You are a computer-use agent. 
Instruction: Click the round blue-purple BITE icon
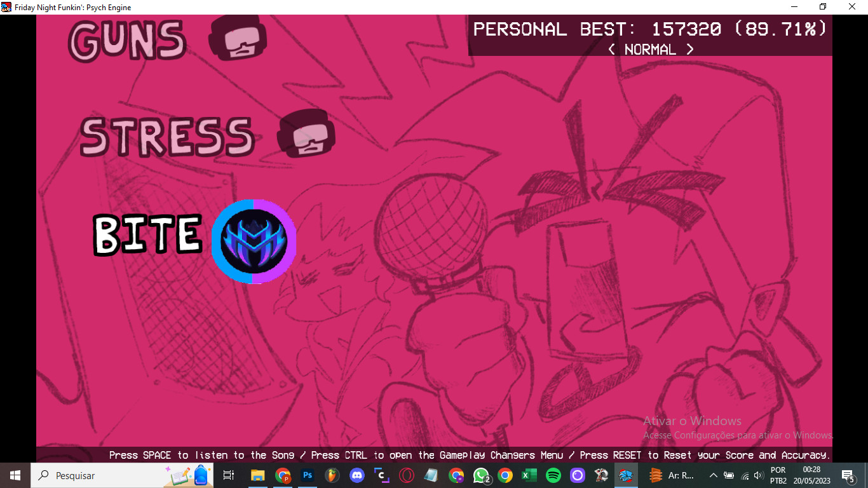click(254, 241)
